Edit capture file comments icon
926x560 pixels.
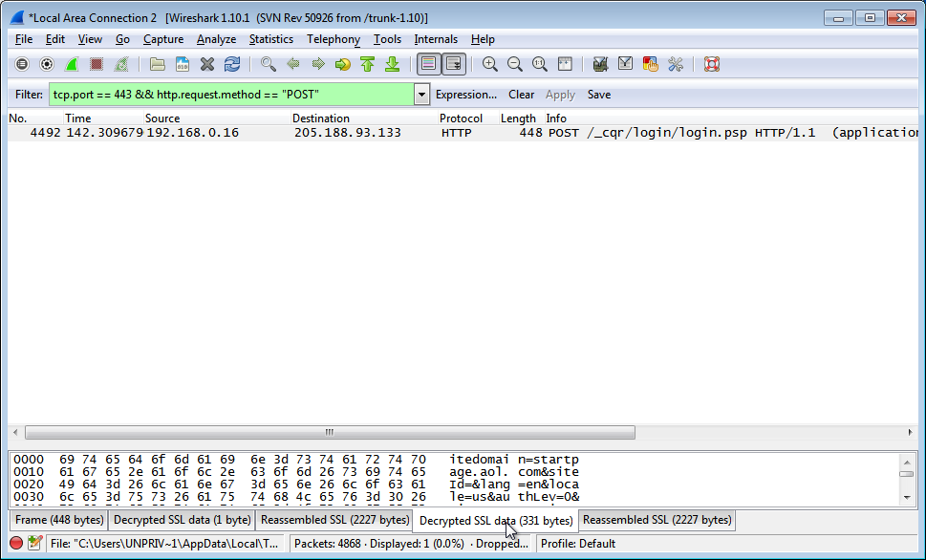(x=34, y=544)
